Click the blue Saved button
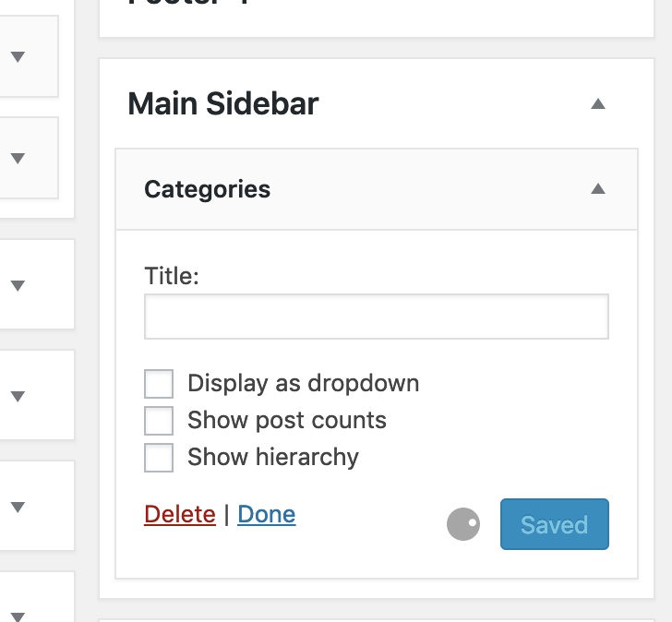672x622 pixels. click(x=555, y=524)
